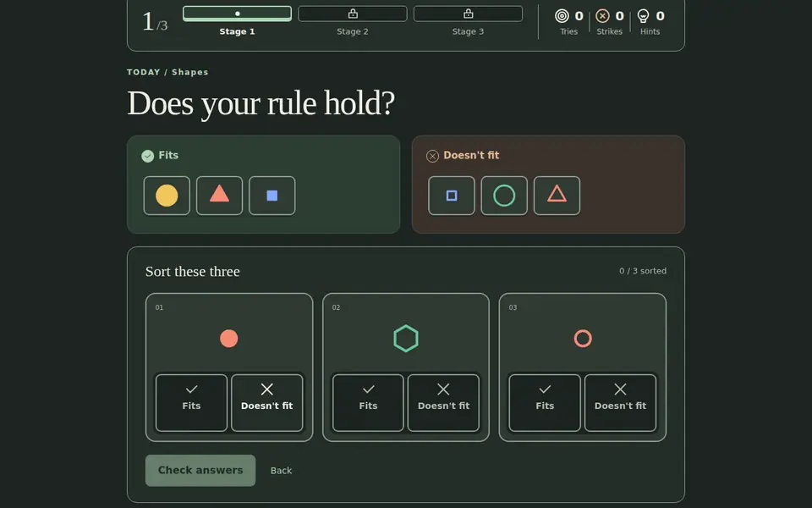The height and width of the screenshot is (508, 812).
Task: Click the red outlined triangle in Doesn't fit
Action: tap(557, 193)
